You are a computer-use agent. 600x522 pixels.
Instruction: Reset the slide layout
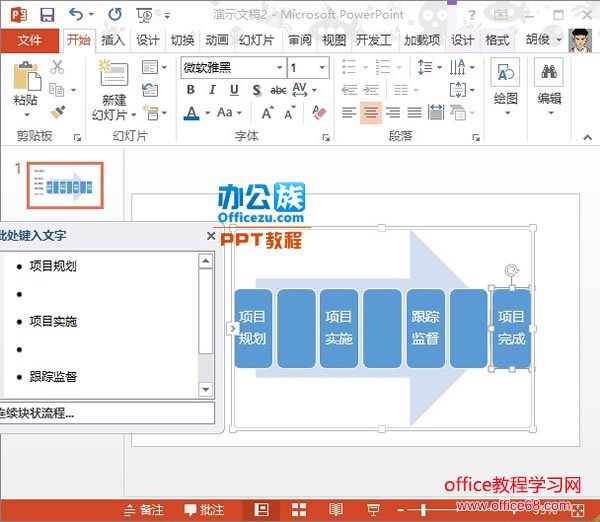click(x=150, y=90)
